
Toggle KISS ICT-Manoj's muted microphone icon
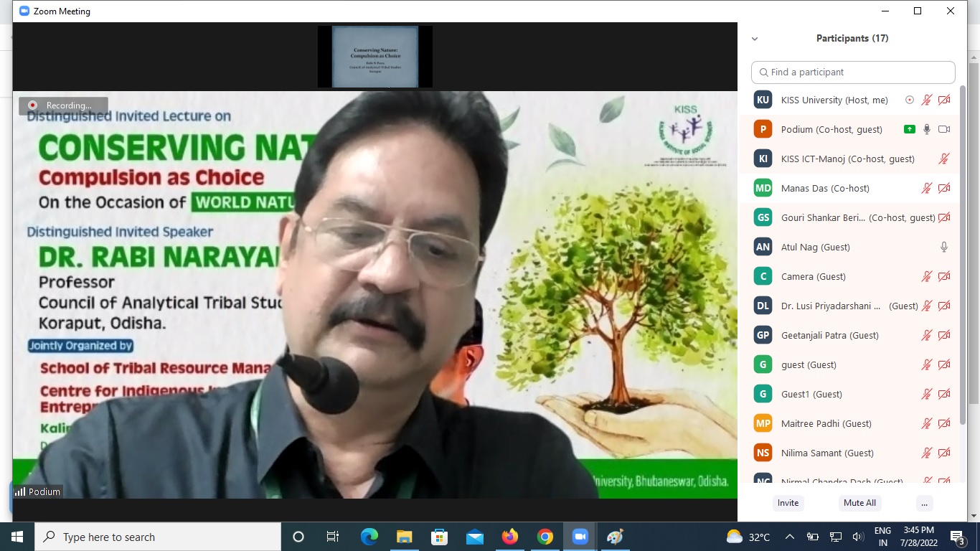click(x=944, y=159)
